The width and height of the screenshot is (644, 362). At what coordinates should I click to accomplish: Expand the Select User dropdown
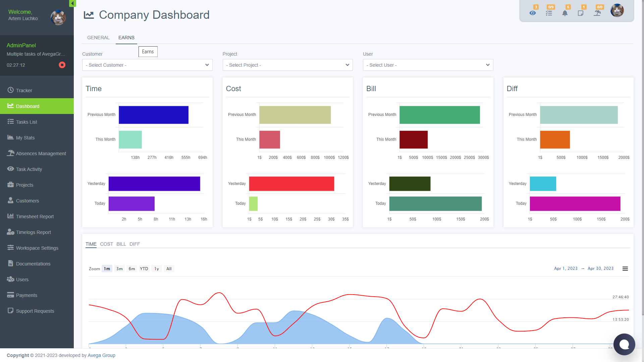tap(428, 65)
